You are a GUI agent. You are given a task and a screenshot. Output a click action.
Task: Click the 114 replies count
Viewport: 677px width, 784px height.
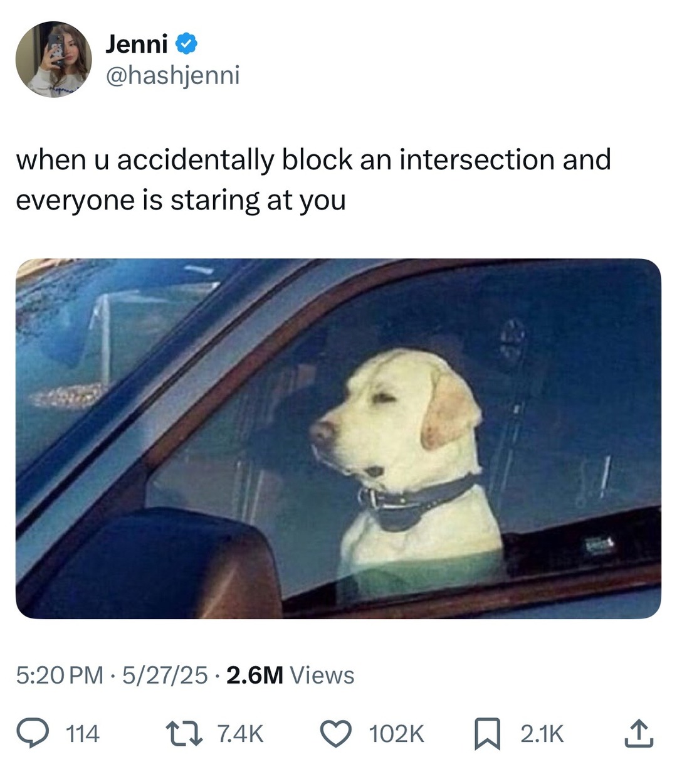tap(83, 734)
